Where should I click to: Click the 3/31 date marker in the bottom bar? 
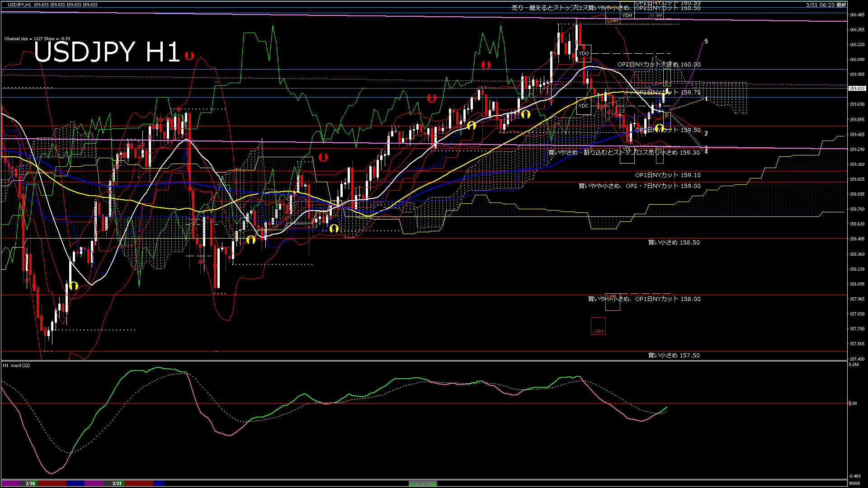117,483
